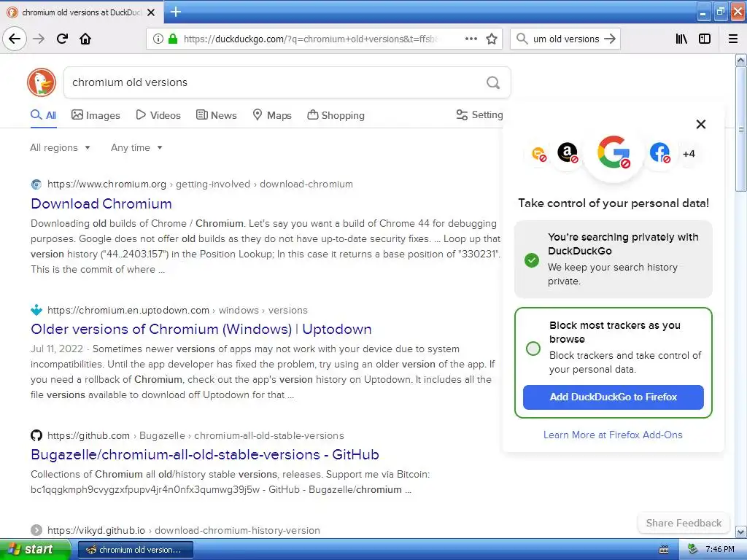The height and width of the screenshot is (560, 747).
Task: Open the Firefox hamburger menu
Action: coord(733,39)
